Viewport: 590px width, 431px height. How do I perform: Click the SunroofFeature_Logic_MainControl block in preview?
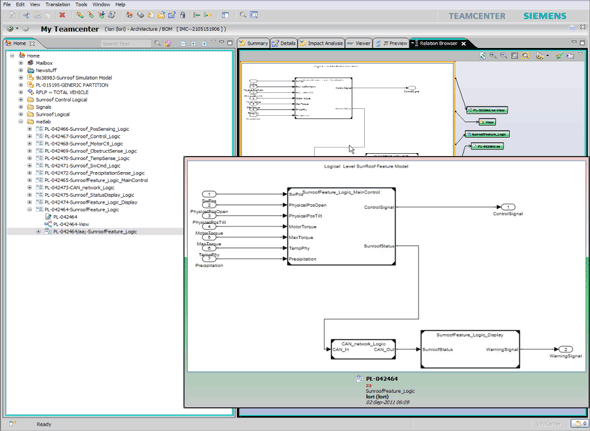(x=341, y=226)
